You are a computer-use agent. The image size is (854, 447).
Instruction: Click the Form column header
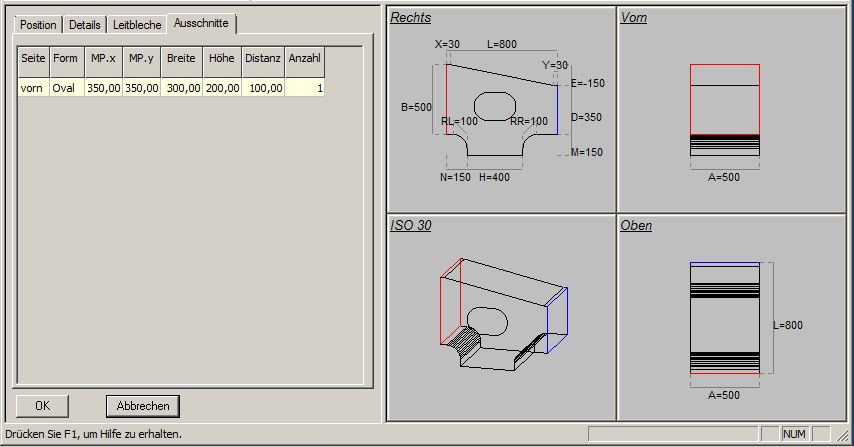[66, 59]
